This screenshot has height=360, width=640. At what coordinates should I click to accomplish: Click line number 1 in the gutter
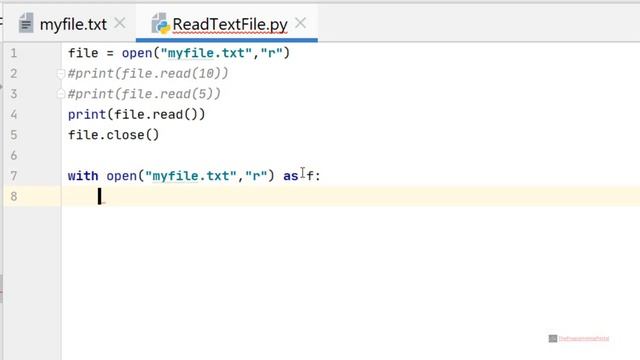click(x=14, y=53)
